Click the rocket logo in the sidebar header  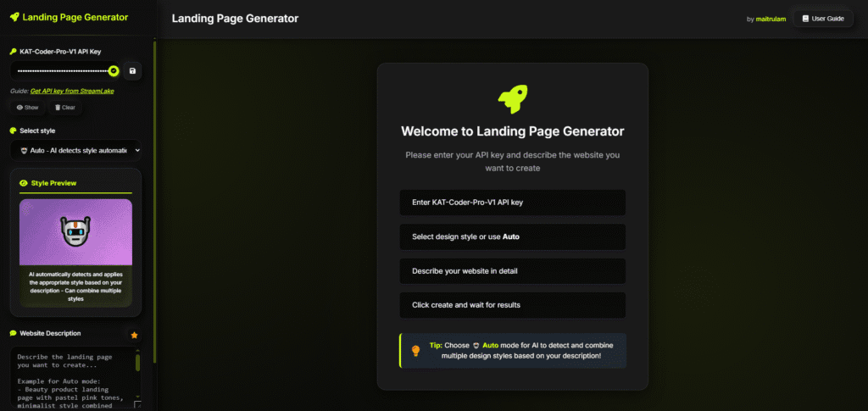click(14, 17)
